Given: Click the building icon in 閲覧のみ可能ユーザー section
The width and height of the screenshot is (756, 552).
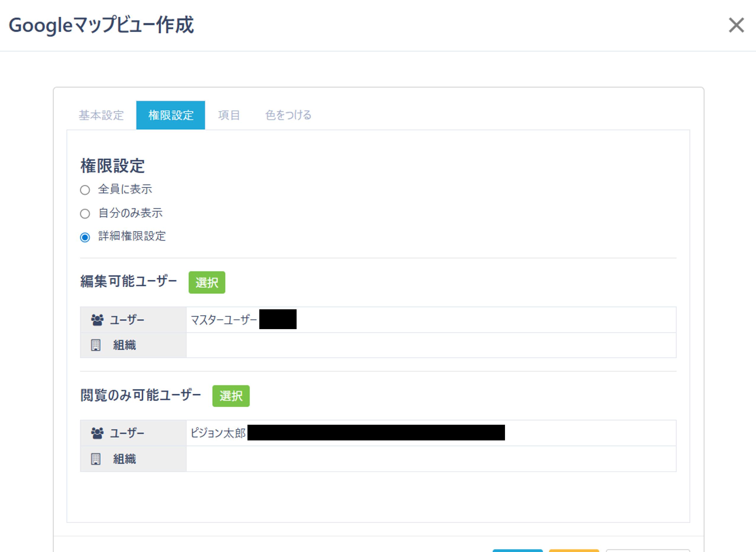Looking at the screenshot, I should tap(96, 459).
